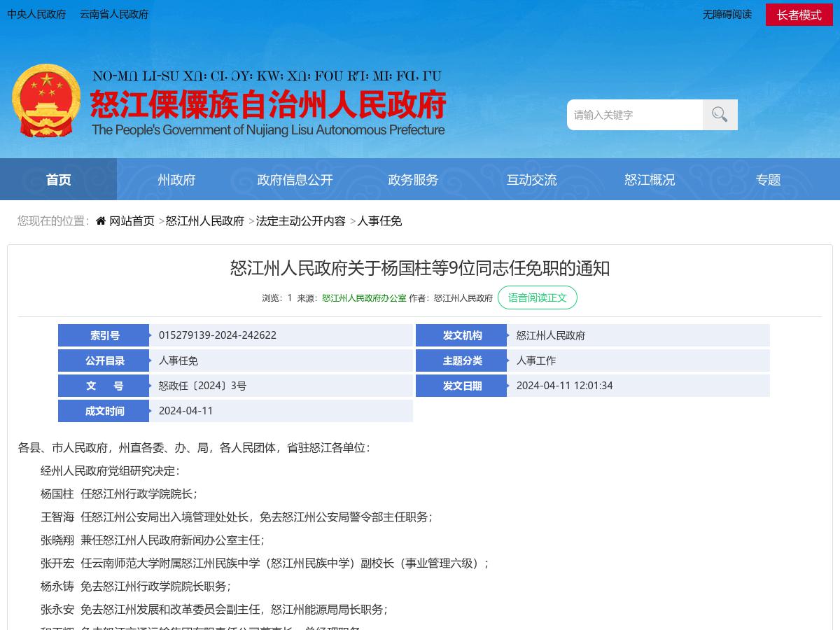Visit 云南省人民政府 link
840x630 pixels.
[113, 15]
